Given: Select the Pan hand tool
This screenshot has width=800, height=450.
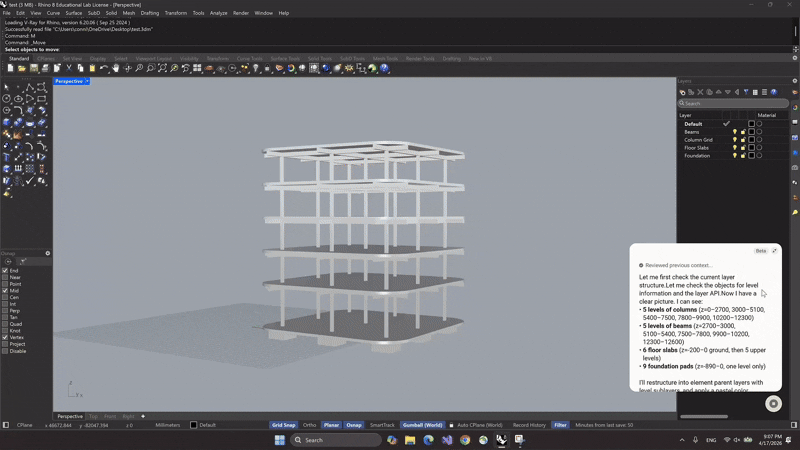Looking at the screenshot, I should [116, 68].
